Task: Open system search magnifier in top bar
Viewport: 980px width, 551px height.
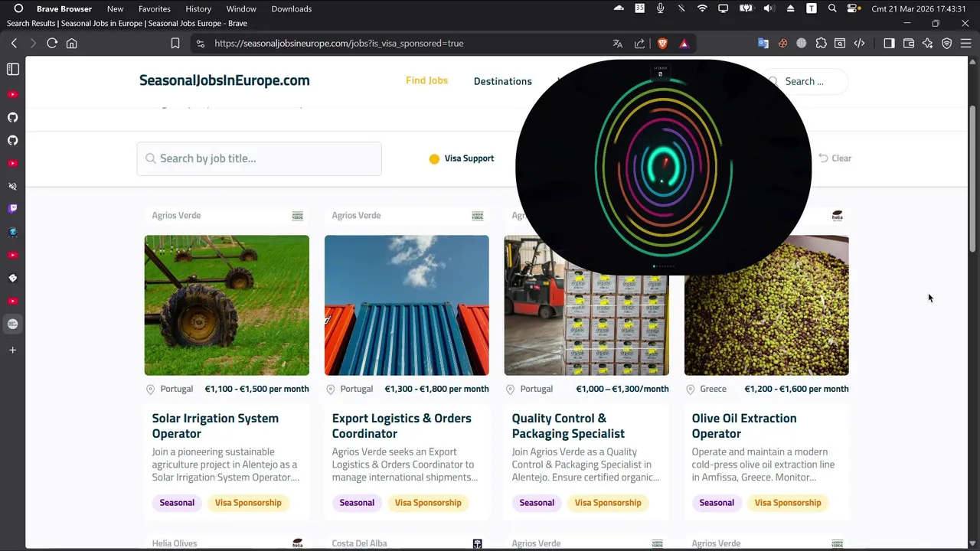Action: coord(832,9)
